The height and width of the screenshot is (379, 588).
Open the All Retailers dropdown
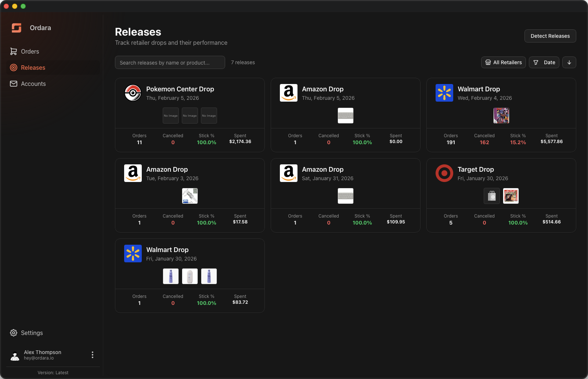pyautogui.click(x=503, y=62)
